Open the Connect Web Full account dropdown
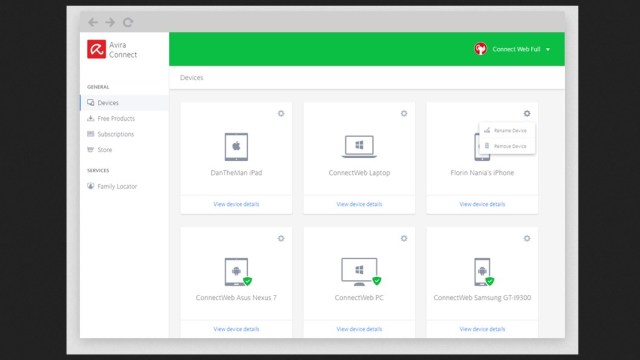 (x=521, y=49)
